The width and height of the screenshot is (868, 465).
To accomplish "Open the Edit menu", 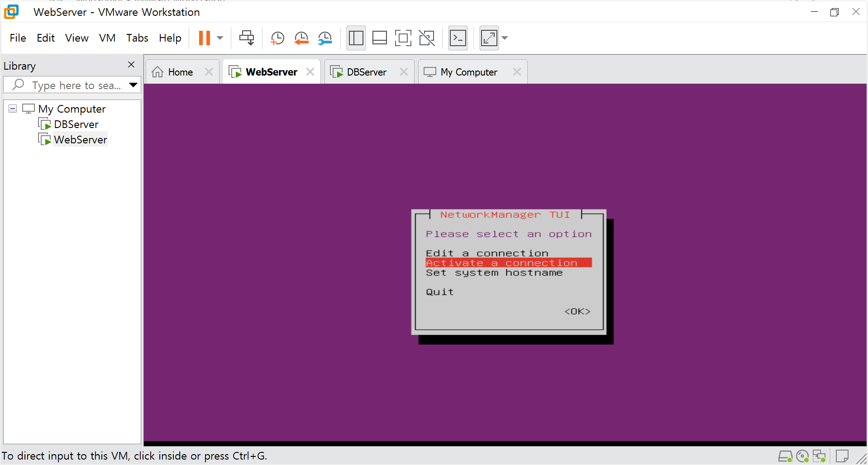I will coord(46,38).
